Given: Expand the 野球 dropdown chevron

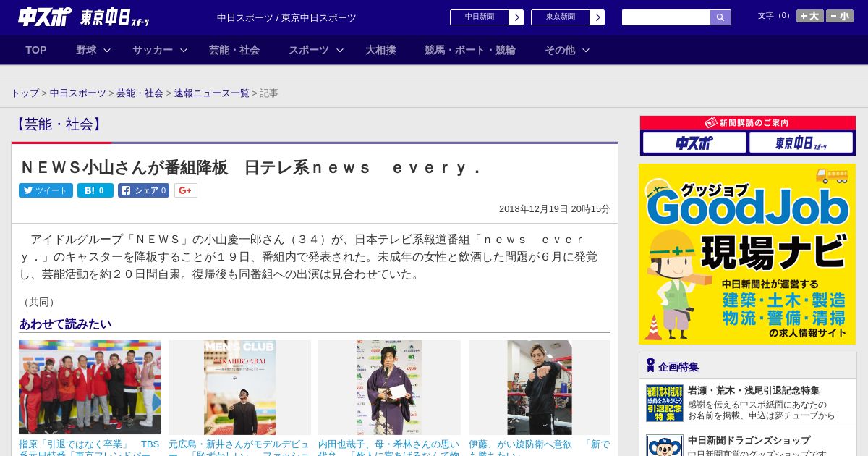Looking at the screenshot, I should 107,50.
